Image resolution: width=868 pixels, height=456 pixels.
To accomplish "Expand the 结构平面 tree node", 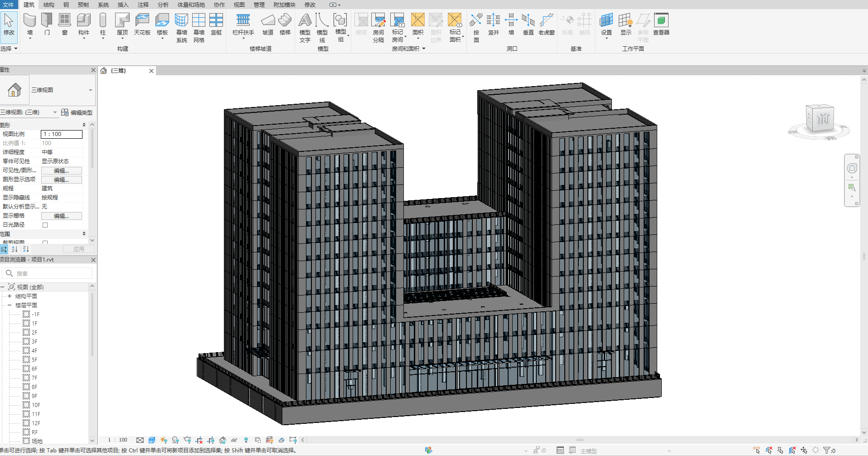I will (x=9, y=296).
